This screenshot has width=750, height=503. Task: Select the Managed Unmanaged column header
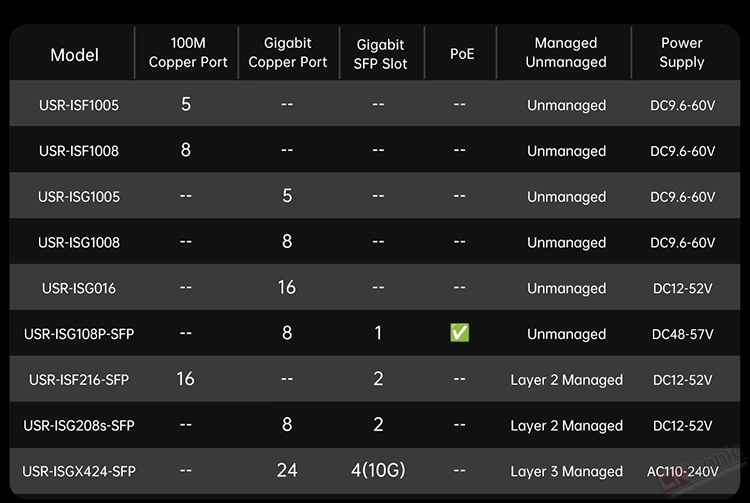click(566, 53)
